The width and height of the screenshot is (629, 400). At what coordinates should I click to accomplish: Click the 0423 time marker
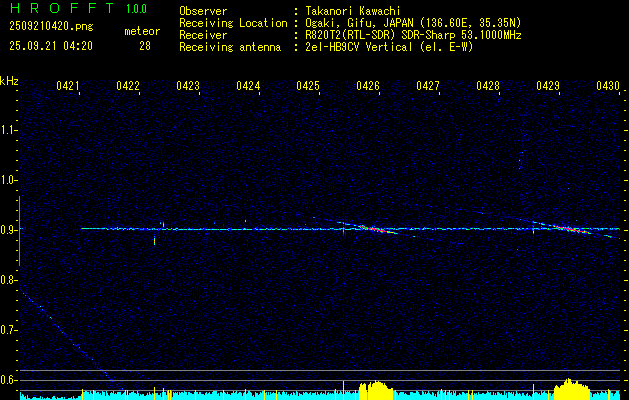[x=188, y=87]
